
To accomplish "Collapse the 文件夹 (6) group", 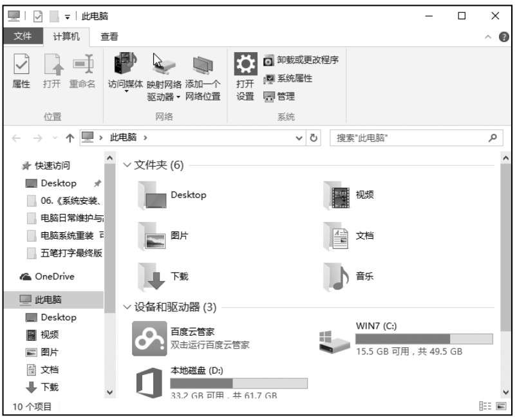I will (x=127, y=165).
